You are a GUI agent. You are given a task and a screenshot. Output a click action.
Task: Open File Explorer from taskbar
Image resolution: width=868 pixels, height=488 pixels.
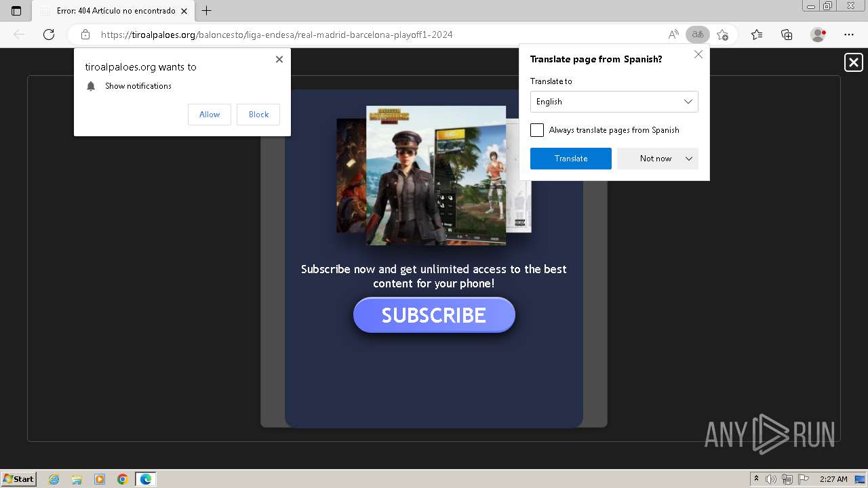point(77,479)
